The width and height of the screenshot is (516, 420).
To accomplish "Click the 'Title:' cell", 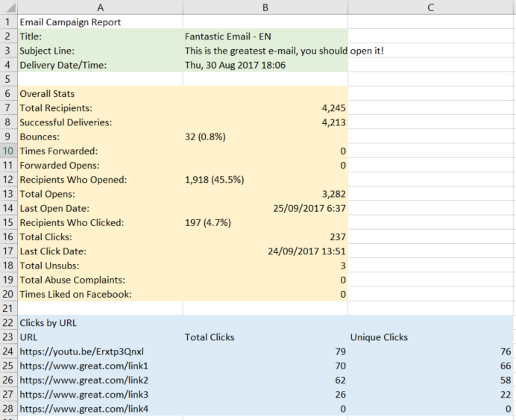I will click(101, 37).
